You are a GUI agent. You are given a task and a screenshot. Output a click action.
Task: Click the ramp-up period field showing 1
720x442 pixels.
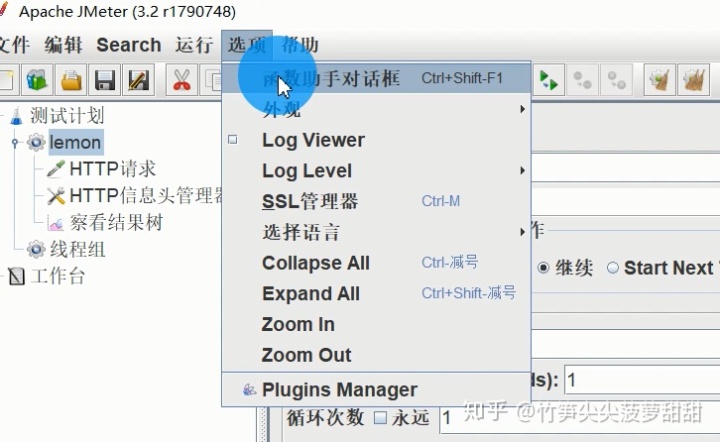642,380
